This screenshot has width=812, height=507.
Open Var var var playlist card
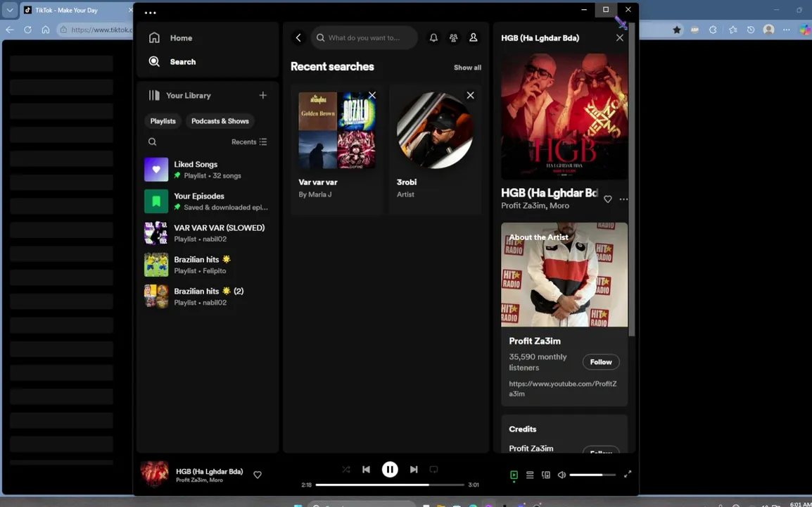336,149
